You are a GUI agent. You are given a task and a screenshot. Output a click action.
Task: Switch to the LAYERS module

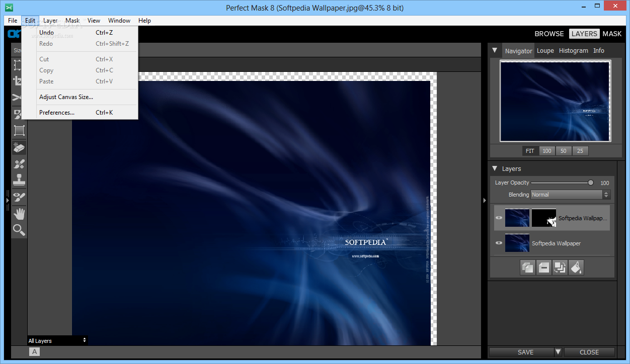pos(584,34)
